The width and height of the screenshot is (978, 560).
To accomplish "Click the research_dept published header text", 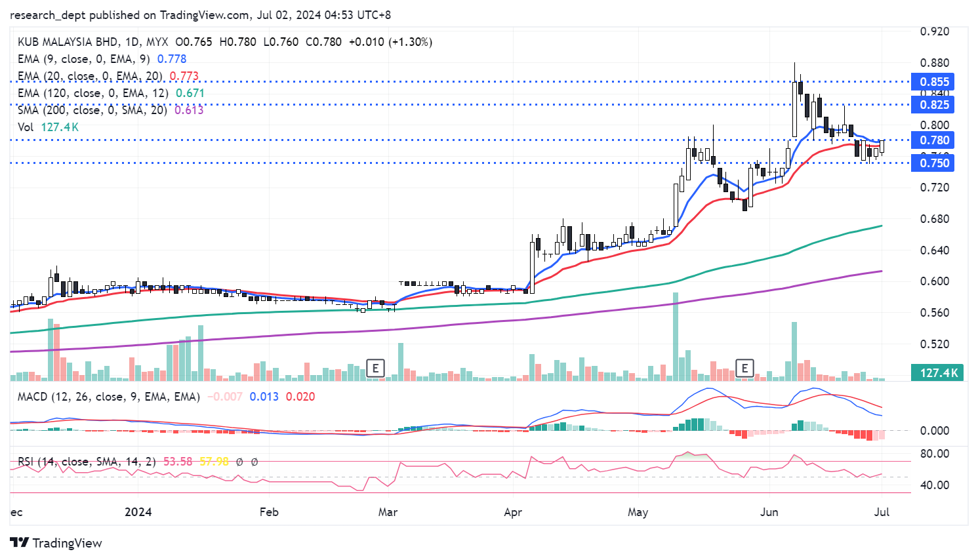I will click(200, 15).
